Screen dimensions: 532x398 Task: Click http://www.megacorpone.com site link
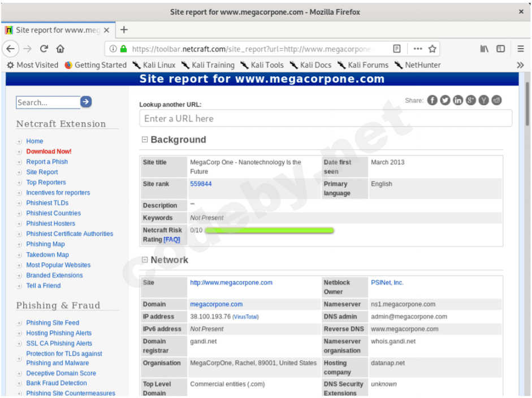[x=231, y=283]
